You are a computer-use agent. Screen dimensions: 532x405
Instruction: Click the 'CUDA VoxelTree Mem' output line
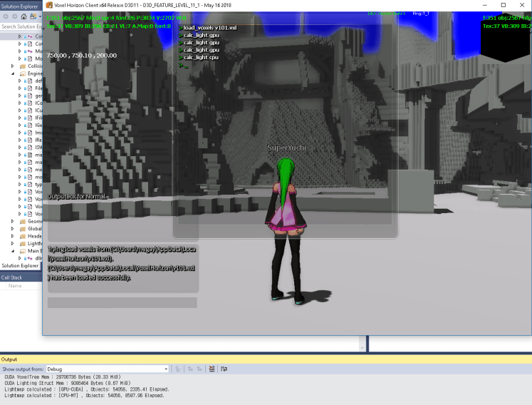click(x=63, y=376)
